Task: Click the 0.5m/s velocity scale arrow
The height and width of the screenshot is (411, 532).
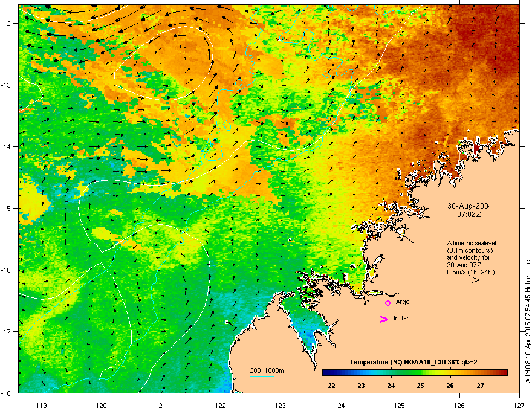Action: [x=467, y=280]
